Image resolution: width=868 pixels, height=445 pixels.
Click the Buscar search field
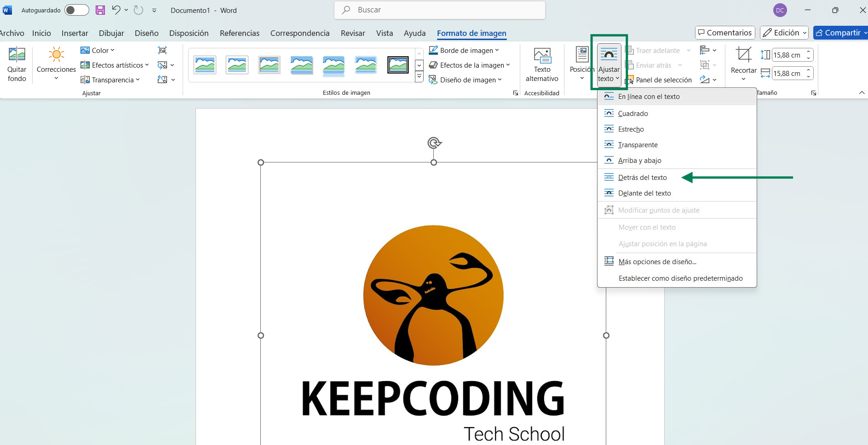pyautogui.click(x=439, y=10)
